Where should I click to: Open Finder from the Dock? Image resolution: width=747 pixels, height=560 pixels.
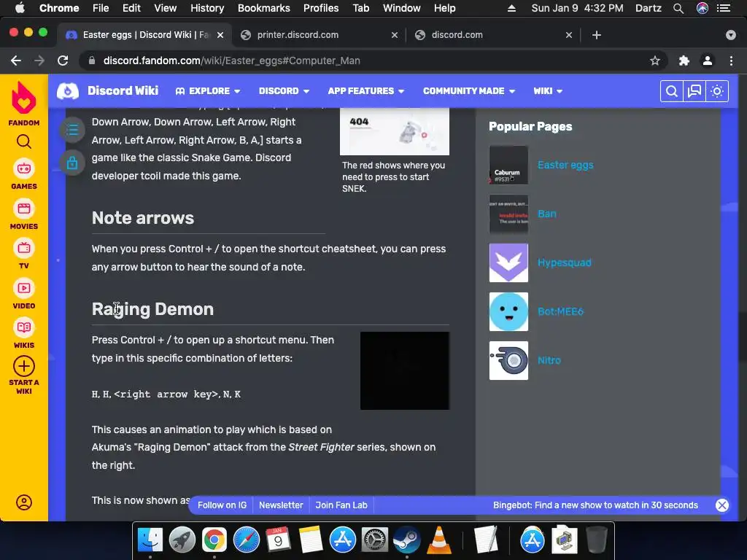click(x=150, y=540)
